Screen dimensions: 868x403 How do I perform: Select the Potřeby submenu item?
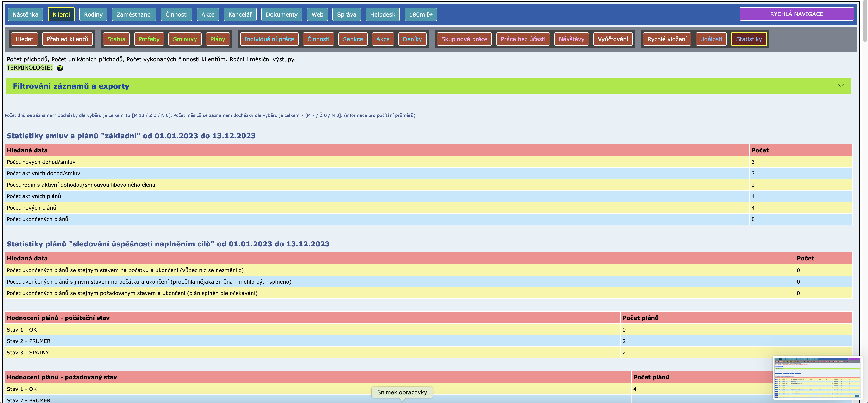[x=149, y=39]
